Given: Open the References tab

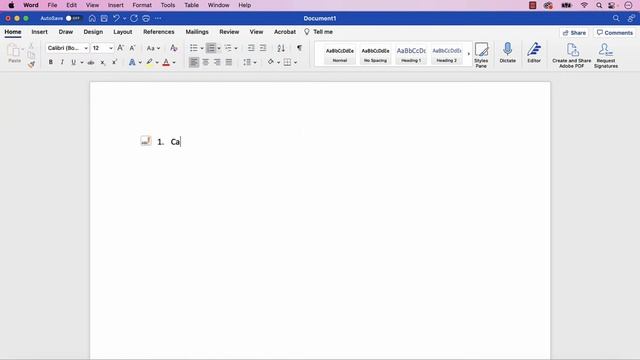Looking at the screenshot, I should pyautogui.click(x=159, y=32).
